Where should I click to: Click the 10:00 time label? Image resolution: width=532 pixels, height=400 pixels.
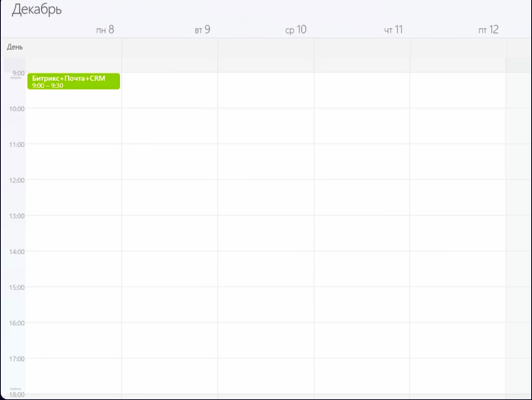(x=17, y=109)
